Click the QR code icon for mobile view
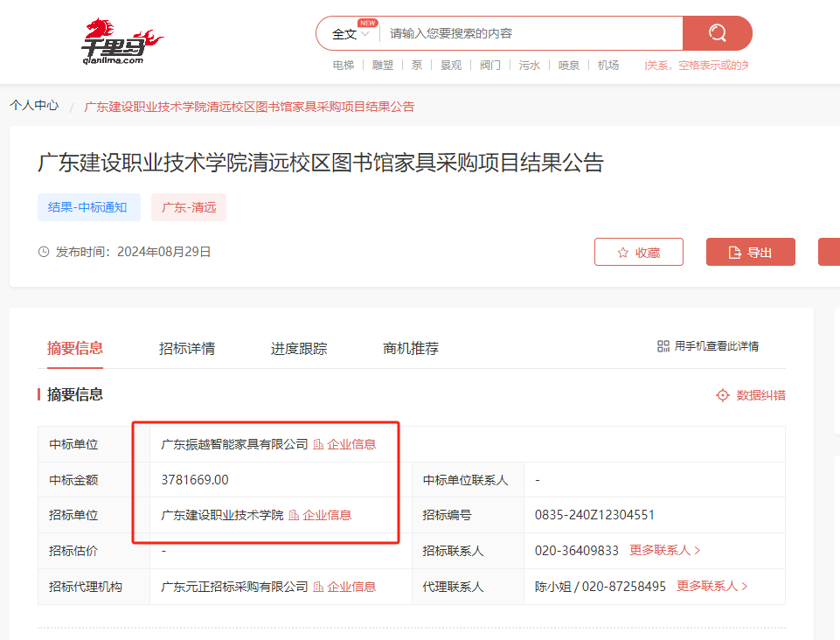This screenshot has width=840, height=640. tap(663, 346)
